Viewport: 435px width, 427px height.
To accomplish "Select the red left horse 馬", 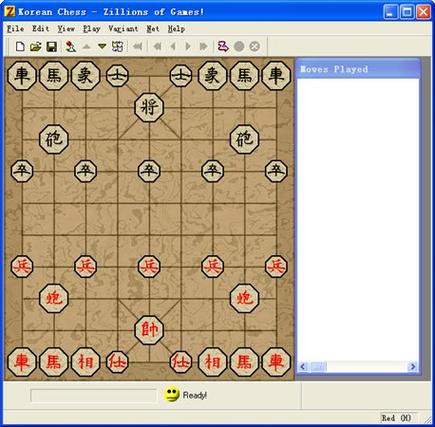I will click(x=54, y=362).
